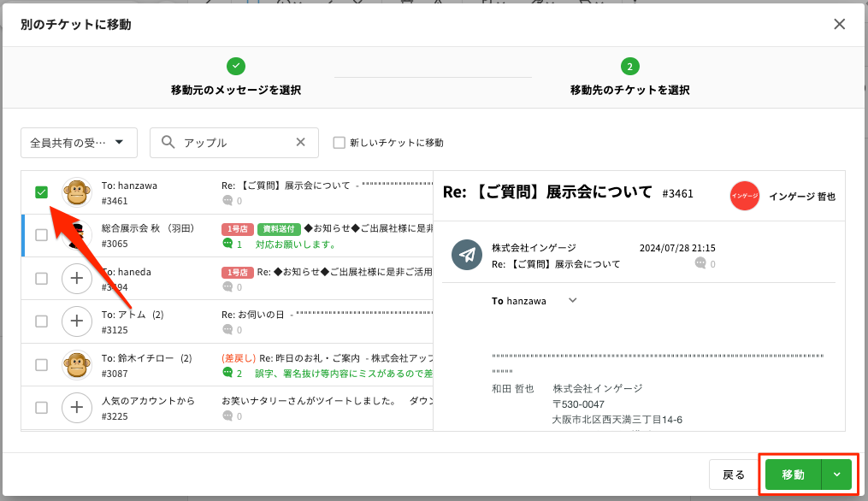Image resolution: width=868 pixels, height=501 pixels.
Task: Select step 2 移動先のチケットを選択
Action: coord(629,76)
